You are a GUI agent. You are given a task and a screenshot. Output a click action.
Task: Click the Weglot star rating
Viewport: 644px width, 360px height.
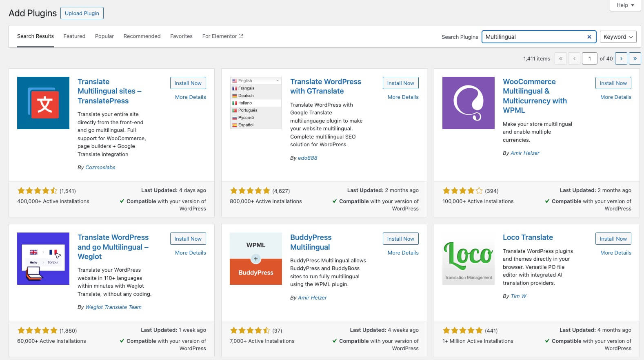38,331
